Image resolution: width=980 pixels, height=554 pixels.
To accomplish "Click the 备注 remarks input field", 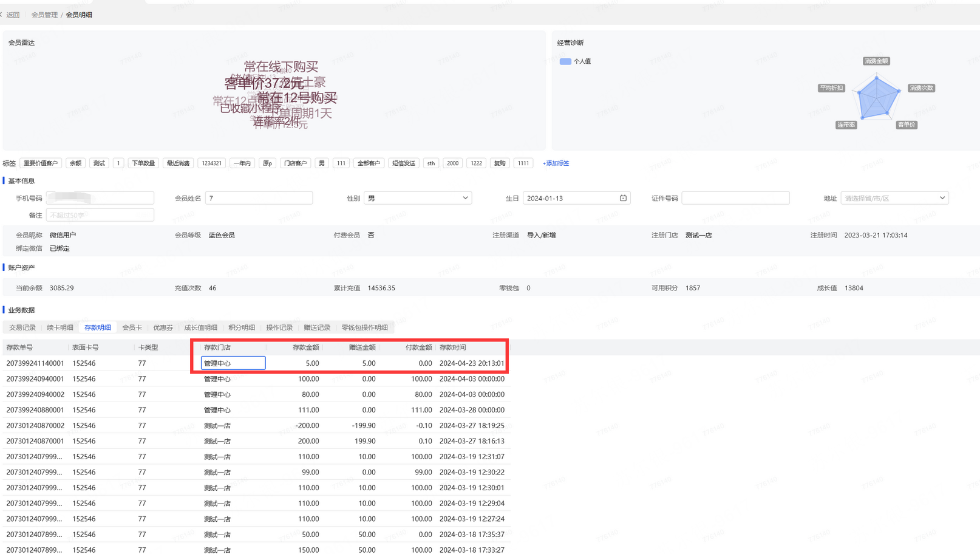I will pyautogui.click(x=100, y=215).
